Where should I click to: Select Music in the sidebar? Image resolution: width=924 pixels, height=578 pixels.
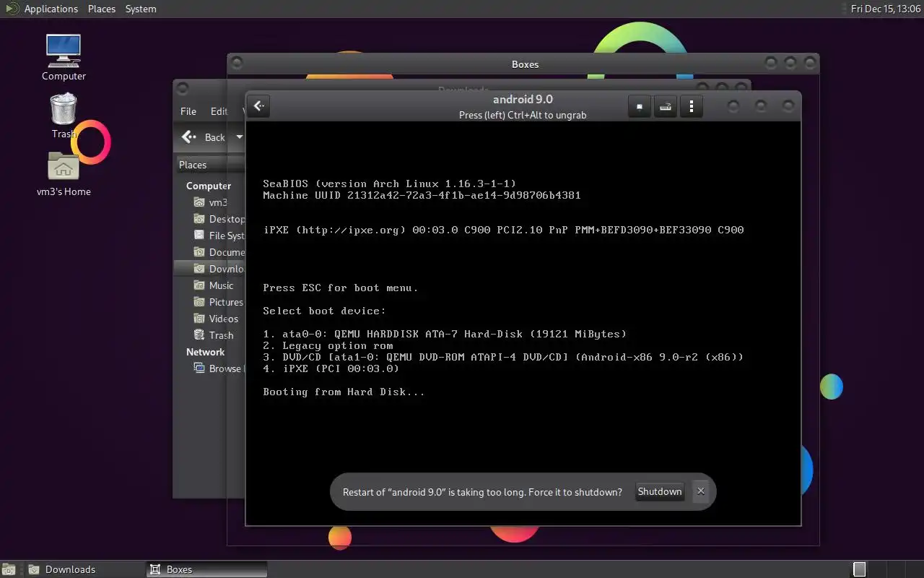(213, 285)
